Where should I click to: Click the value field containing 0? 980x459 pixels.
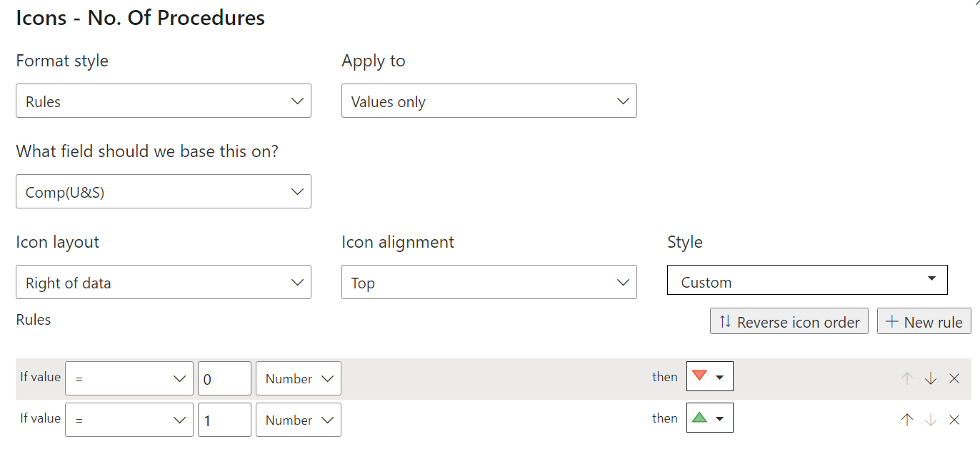pos(224,378)
